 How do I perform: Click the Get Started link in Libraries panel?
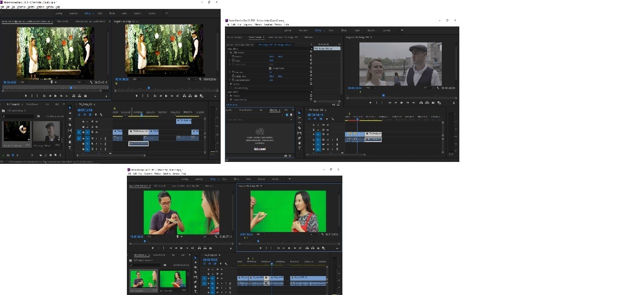[259, 149]
